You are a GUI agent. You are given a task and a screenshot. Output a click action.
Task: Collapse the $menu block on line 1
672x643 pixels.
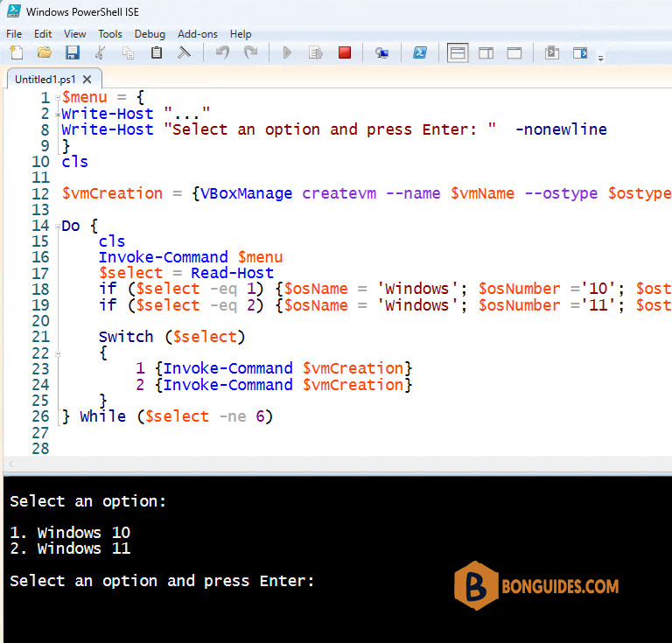(x=58, y=99)
